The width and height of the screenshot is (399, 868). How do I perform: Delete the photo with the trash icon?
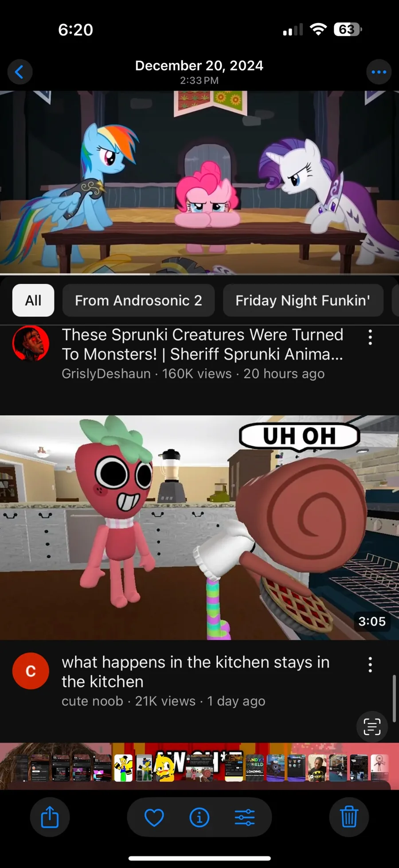[x=349, y=817]
